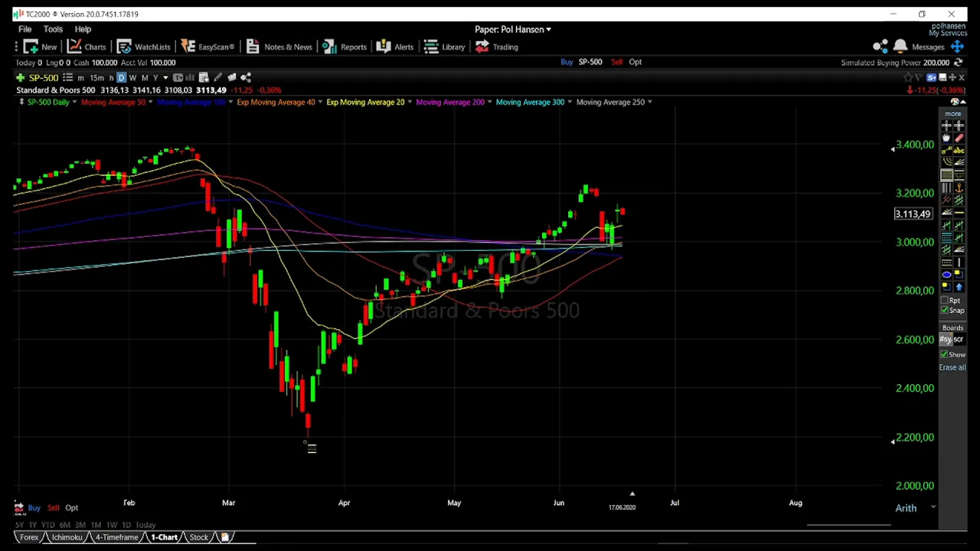Select the eraser drawing tool
This screenshot has width=980, height=551.
tap(959, 138)
